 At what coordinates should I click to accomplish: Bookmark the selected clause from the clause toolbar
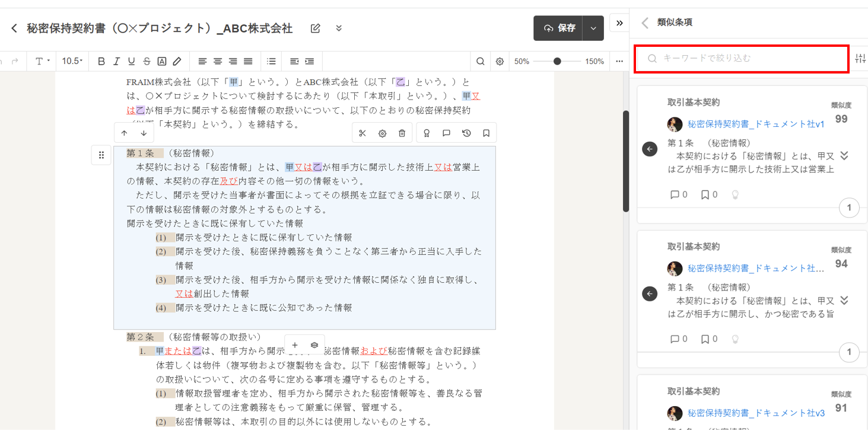pos(486,133)
